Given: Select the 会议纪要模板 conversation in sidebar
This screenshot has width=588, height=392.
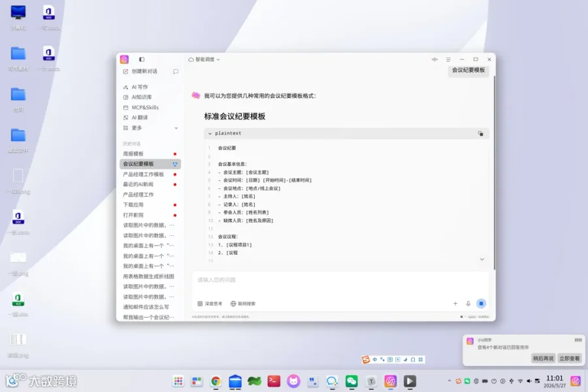Looking at the screenshot, I should click(150, 164).
